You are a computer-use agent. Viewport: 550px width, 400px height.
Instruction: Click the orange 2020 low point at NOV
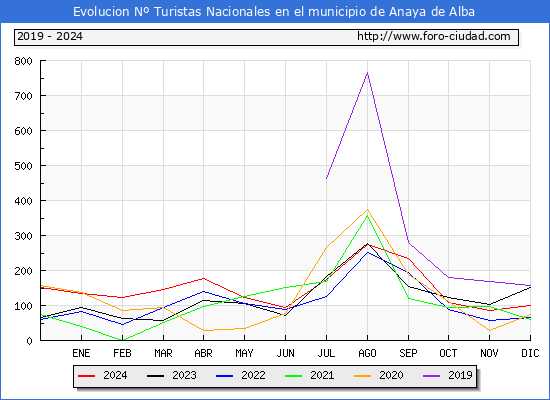click(489, 330)
